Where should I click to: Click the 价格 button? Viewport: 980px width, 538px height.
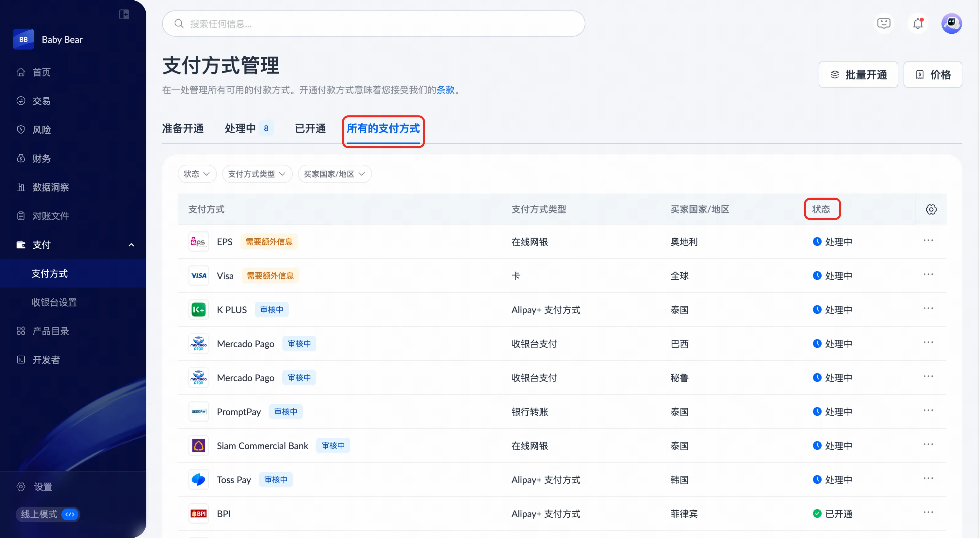pos(932,74)
